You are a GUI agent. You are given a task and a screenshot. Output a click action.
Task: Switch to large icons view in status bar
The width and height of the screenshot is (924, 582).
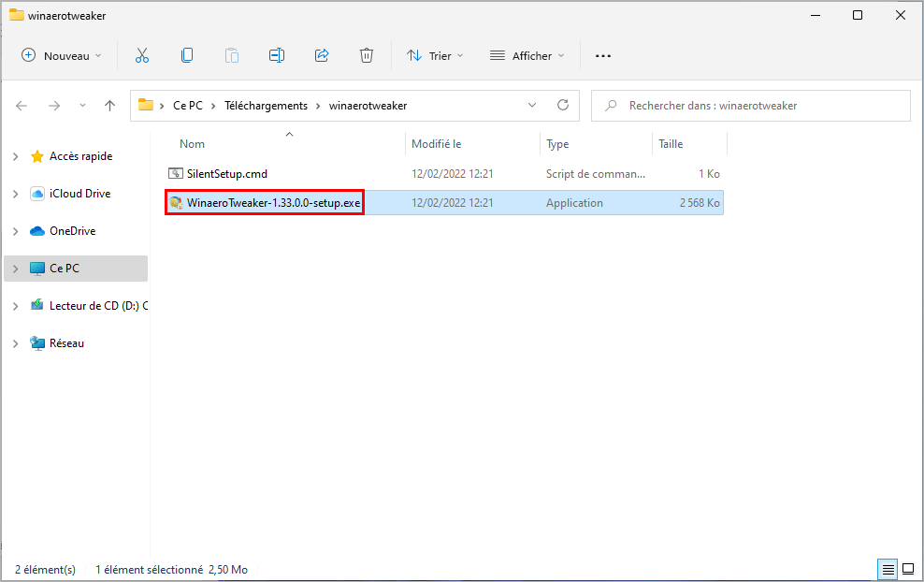(908, 570)
